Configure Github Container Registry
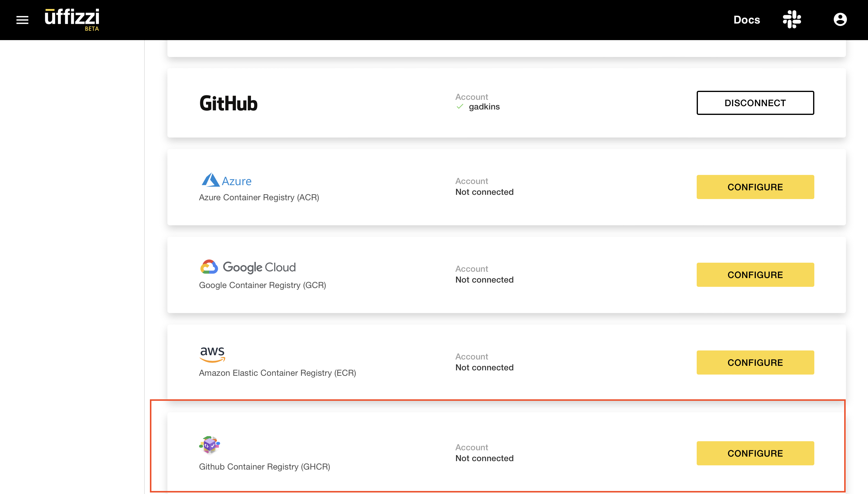The width and height of the screenshot is (868, 494). click(x=755, y=453)
